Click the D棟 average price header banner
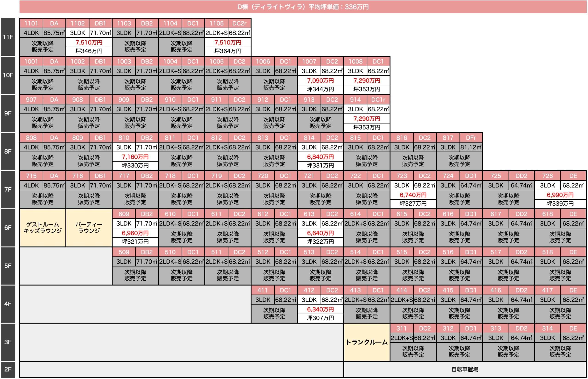 pyautogui.click(x=303, y=7)
